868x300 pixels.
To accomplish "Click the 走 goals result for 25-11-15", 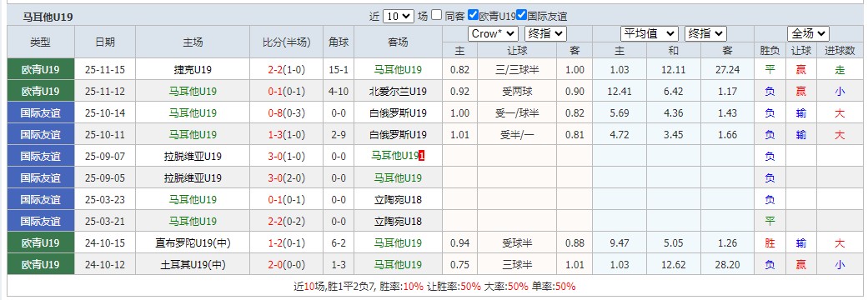I will 840,70.
